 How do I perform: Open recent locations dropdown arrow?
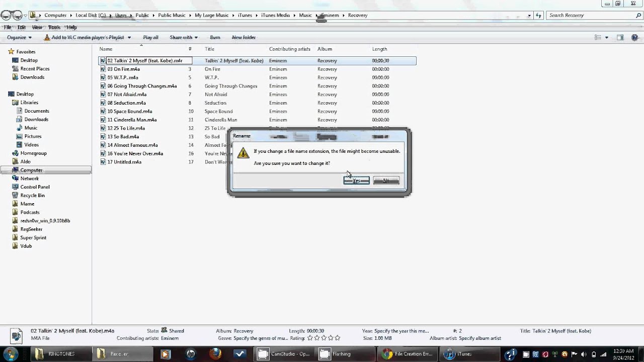tap(25, 16)
